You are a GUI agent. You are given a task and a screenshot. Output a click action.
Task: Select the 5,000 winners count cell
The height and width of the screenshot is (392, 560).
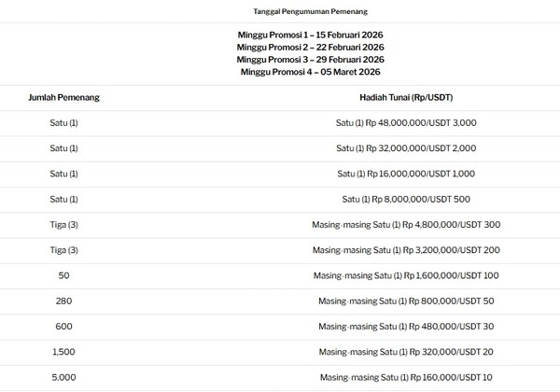pos(63,377)
